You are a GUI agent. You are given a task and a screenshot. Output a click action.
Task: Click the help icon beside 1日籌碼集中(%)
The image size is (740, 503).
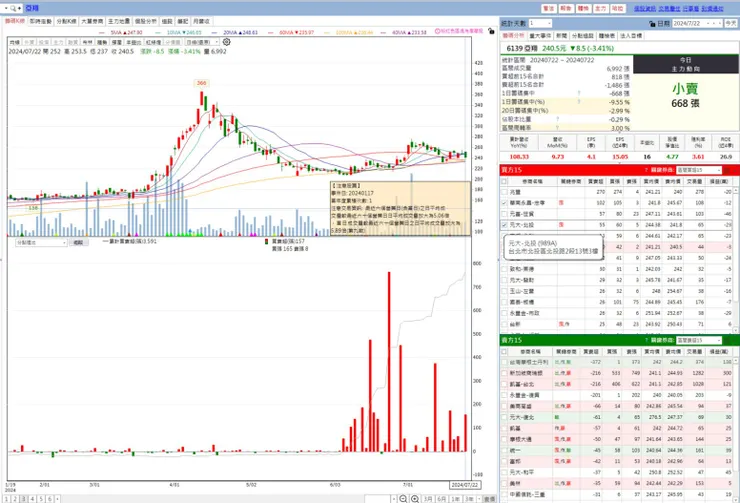point(579,102)
